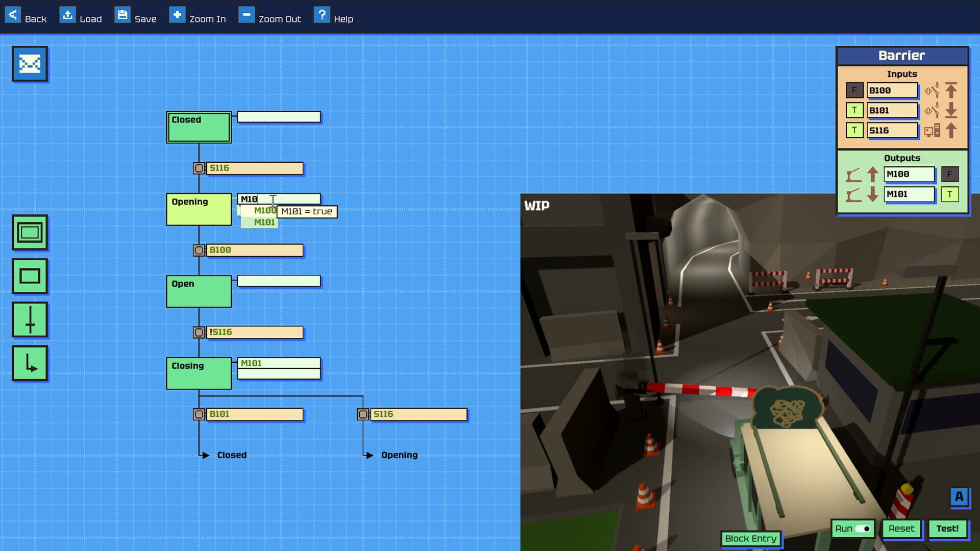
Task: Choose M101 from autocomplete suggestions
Action: [264, 222]
